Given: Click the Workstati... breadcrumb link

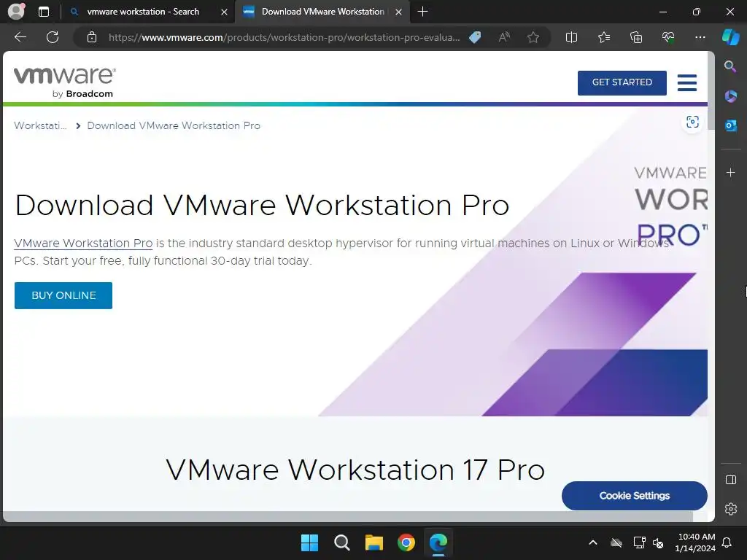Looking at the screenshot, I should [40, 125].
